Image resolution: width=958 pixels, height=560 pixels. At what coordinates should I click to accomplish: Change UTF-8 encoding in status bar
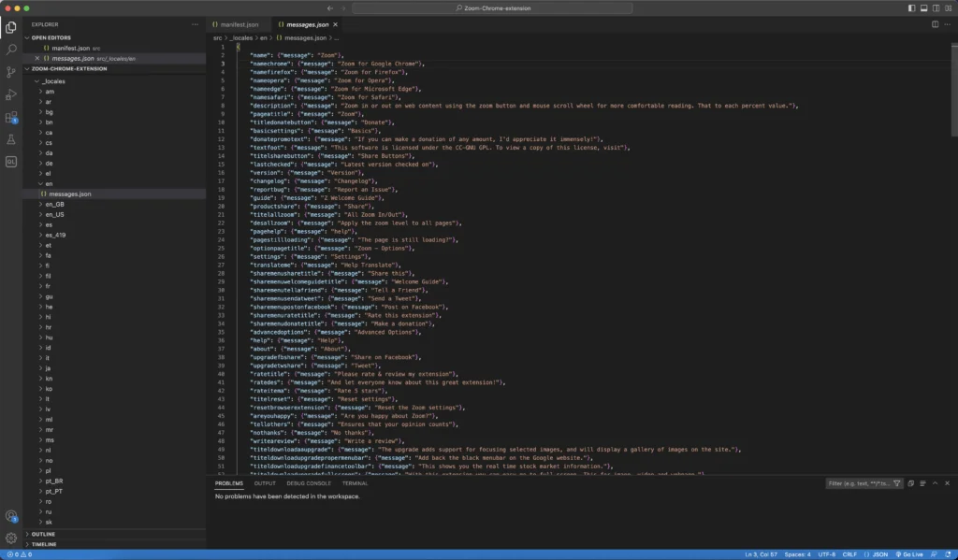coord(827,554)
